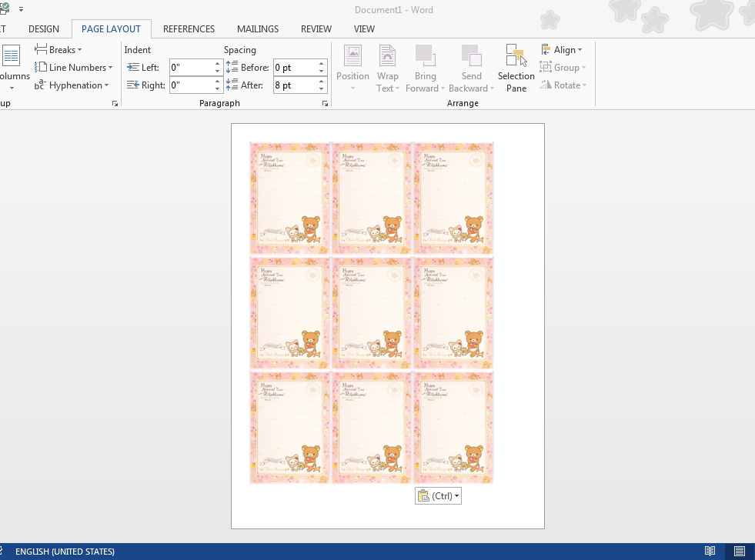This screenshot has height=560, width=755.
Task: Open the Align dropdown
Action: point(561,49)
